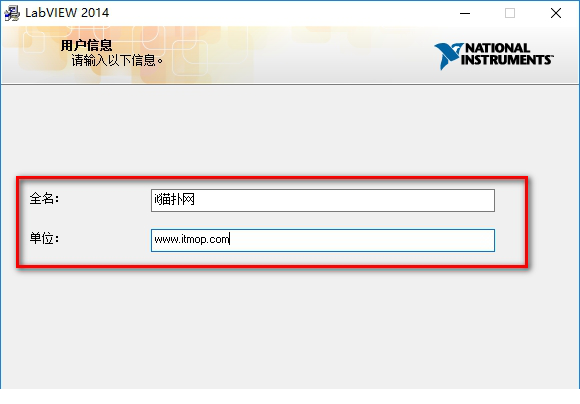Select the 用户信息 heading text

click(86, 46)
